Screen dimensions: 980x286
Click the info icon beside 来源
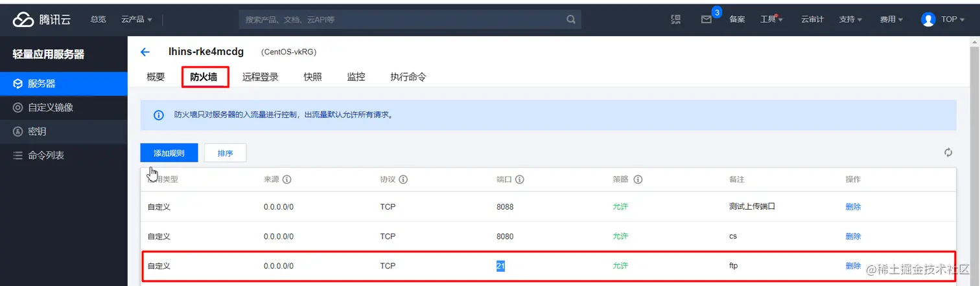pyautogui.click(x=286, y=179)
